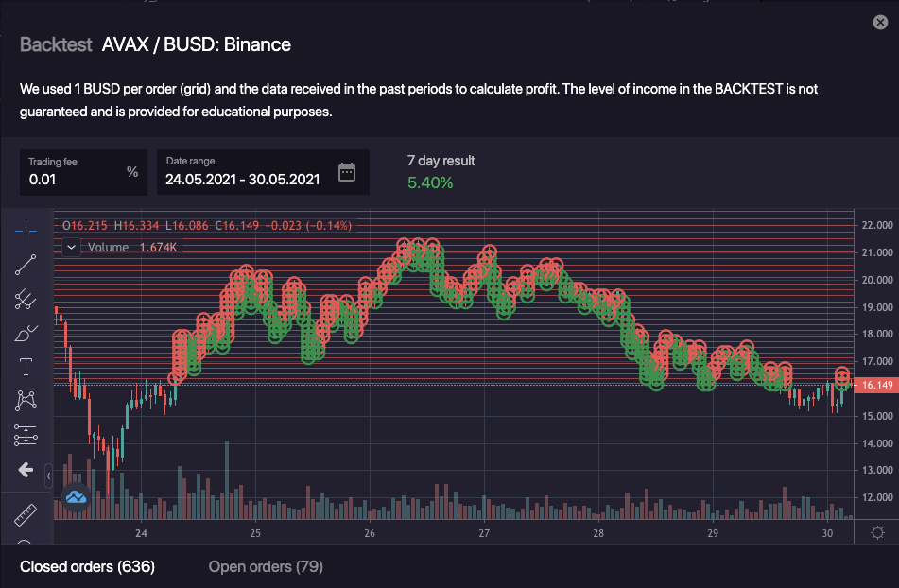The height and width of the screenshot is (588, 899).
Task: Select the crosshair cursor tool
Action: pyautogui.click(x=26, y=230)
